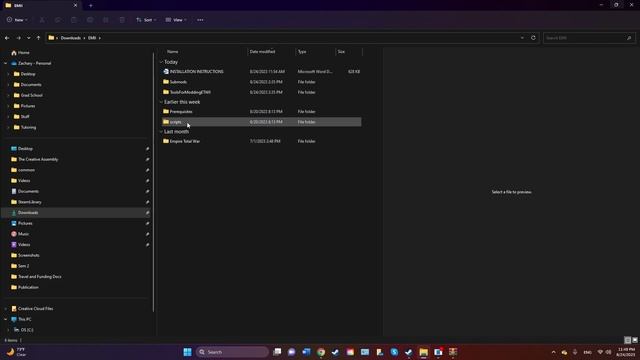Click the Paste toolbar icon
The image size is (640, 360).
(74, 20)
